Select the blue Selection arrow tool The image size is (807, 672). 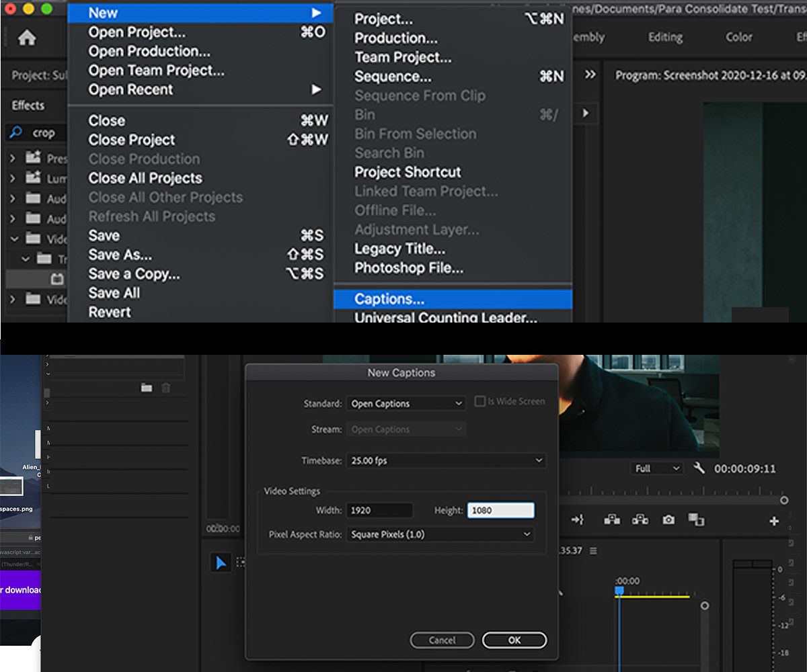point(221,562)
